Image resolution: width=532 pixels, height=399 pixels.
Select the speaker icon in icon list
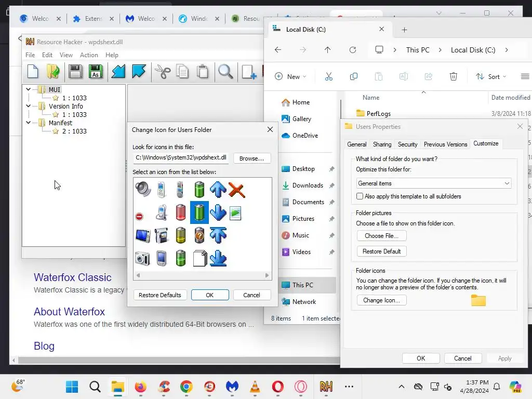coord(143,189)
